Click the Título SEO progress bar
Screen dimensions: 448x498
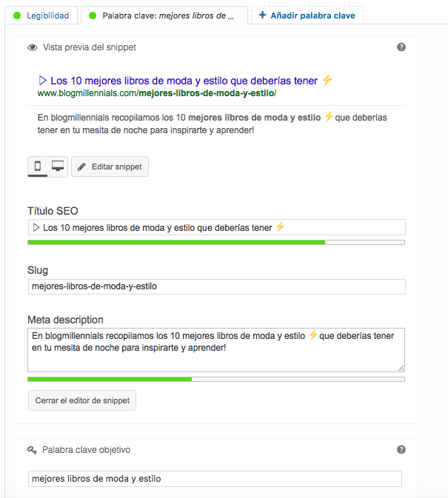pos(215,242)
